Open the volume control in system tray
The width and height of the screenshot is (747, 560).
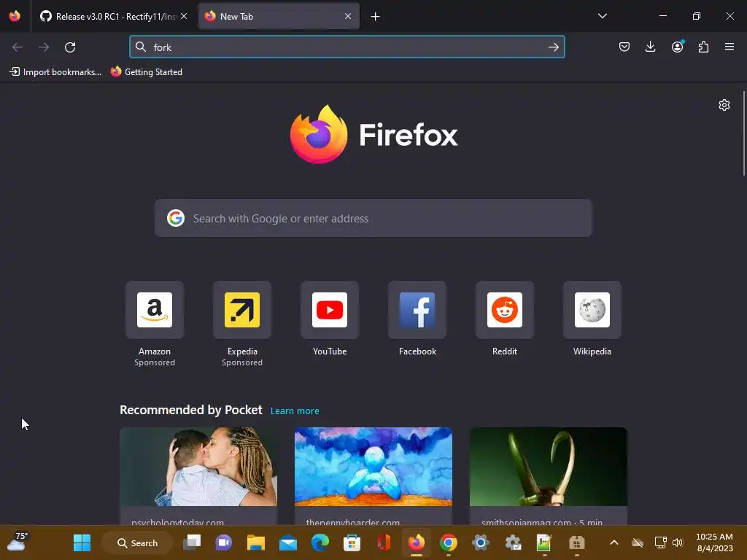(678, 542)
